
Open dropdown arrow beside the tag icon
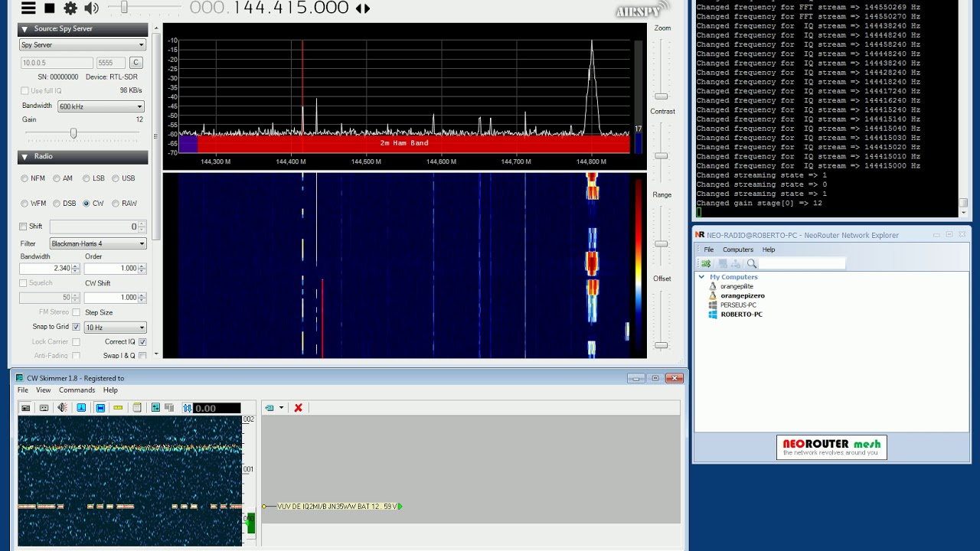pos(281,408)
